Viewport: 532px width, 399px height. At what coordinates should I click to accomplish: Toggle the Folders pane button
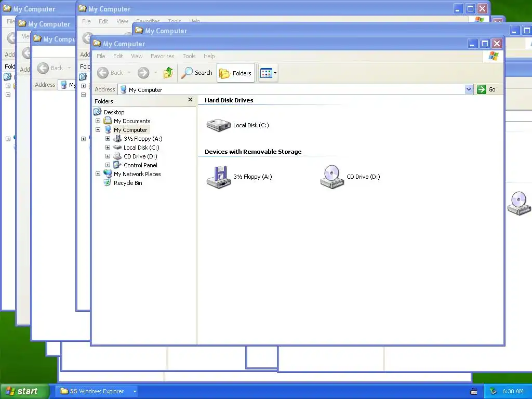pos(236,73)
